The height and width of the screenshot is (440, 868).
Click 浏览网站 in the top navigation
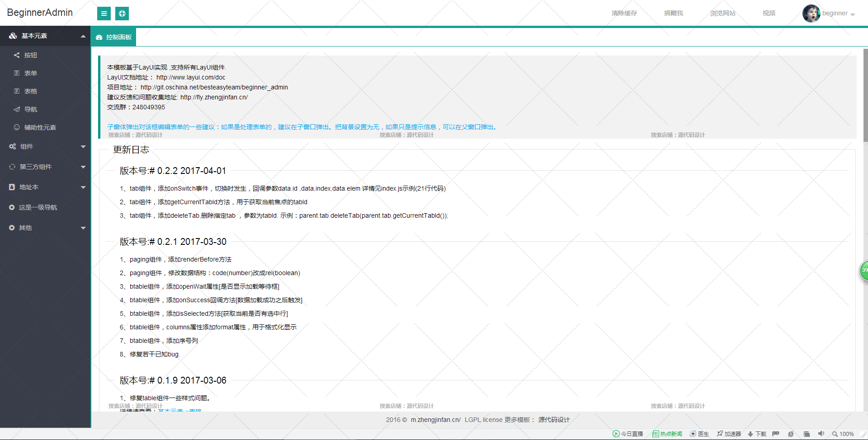722,14
